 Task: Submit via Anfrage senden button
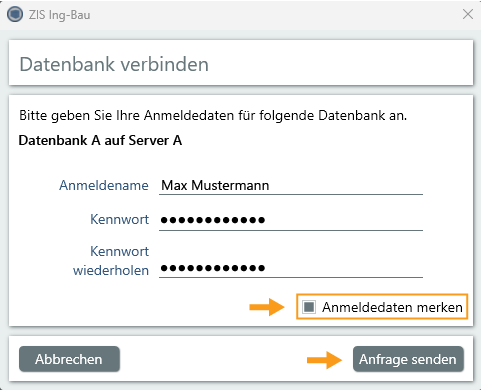pos(408,359)
